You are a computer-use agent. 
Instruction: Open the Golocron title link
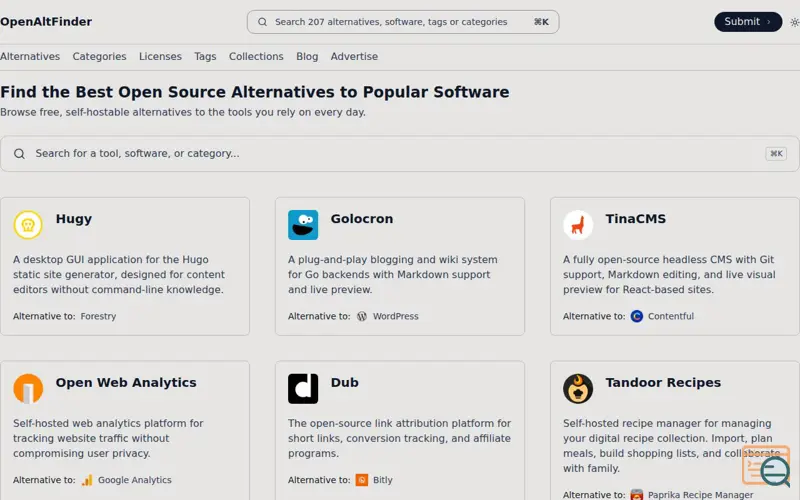(362, 219)
